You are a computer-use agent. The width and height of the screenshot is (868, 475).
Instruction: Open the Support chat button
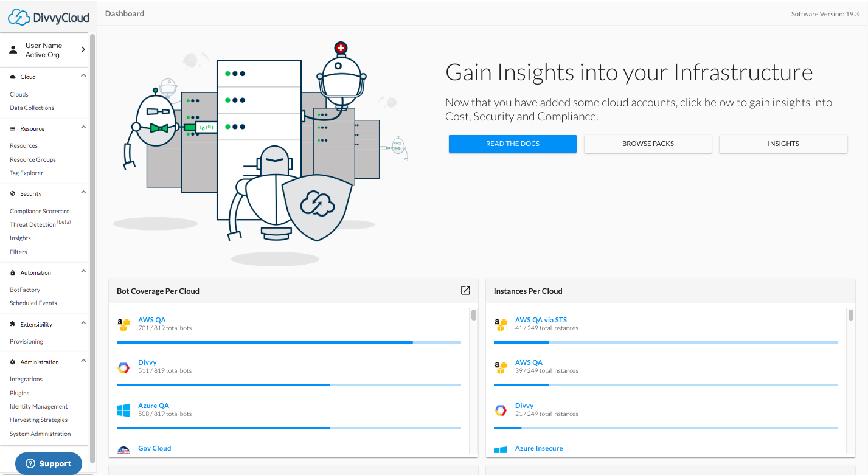pyautogui.click(x=49, y=464)
